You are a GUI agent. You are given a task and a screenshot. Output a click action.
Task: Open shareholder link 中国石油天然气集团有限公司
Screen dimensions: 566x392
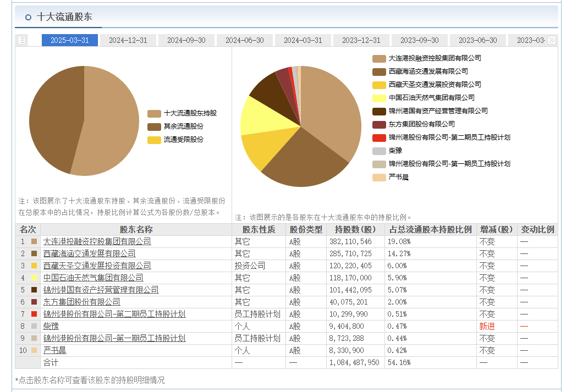coord(93,278)
